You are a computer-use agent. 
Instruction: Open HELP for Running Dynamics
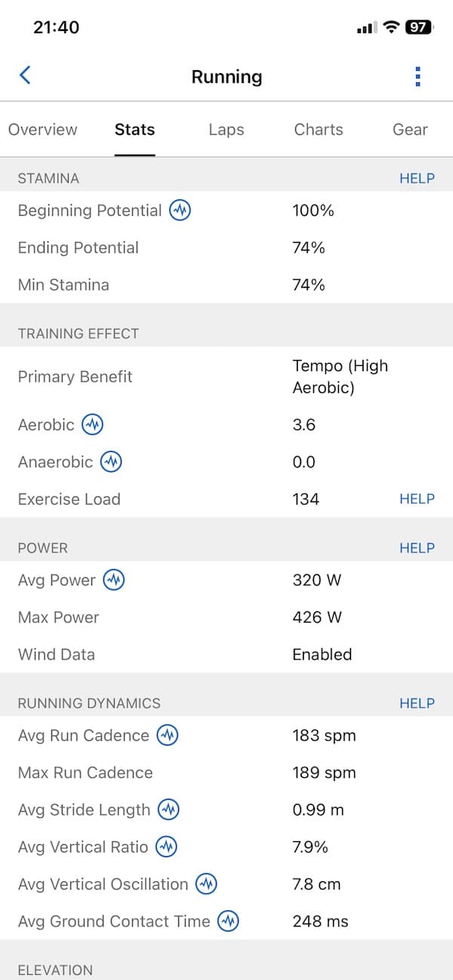click(x=417, y=703)
